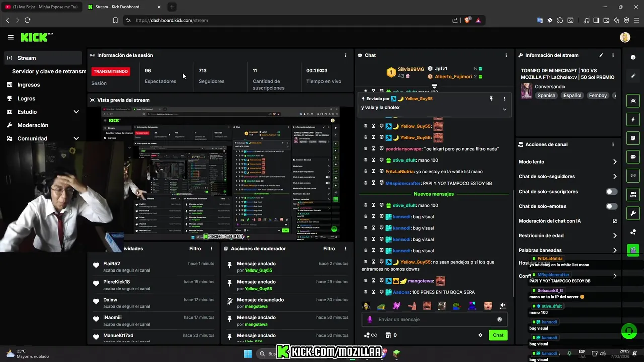Image resolution: width=644 pixels, height=362 pixels.
Task: Open the hamburger menu beside Kick logo
Action: [x=11, y=37]
